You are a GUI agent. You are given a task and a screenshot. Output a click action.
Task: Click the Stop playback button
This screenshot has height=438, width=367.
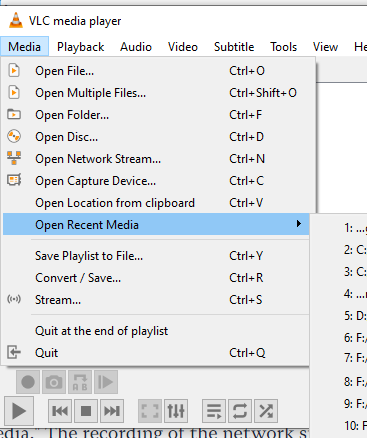click(86, 411)
